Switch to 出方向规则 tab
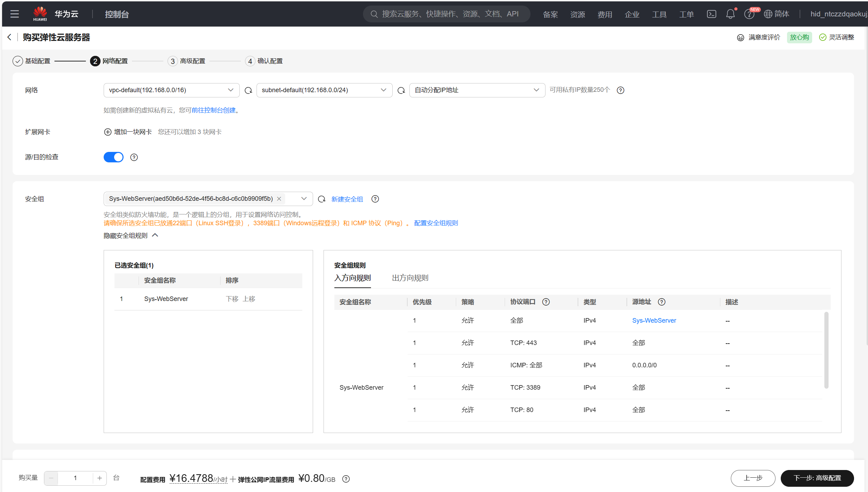This screenshot has width=868, height=492. click(x=410, y=278)
